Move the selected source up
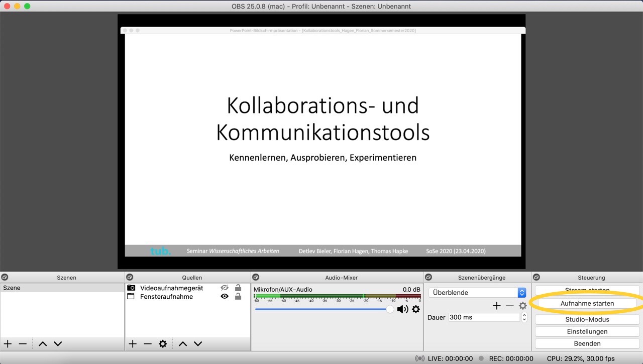The image size is (643, 364). pos(183,344)
